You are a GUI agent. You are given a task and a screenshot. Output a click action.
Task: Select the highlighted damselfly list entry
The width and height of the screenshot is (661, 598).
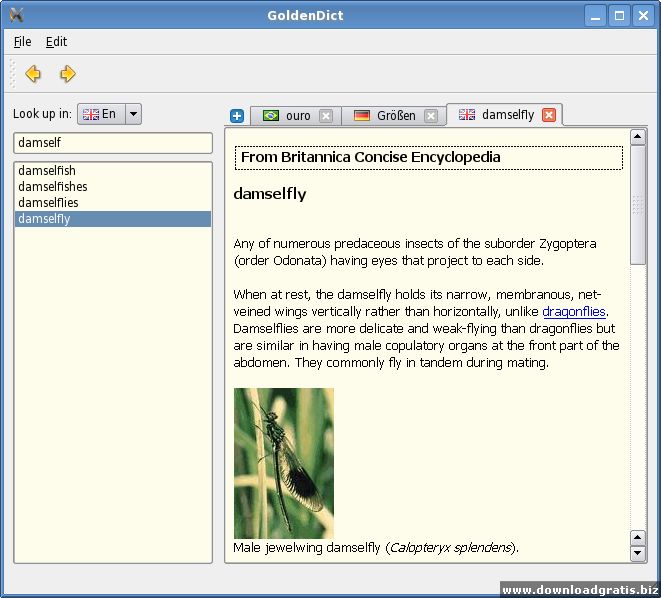[x=113, y=219]
